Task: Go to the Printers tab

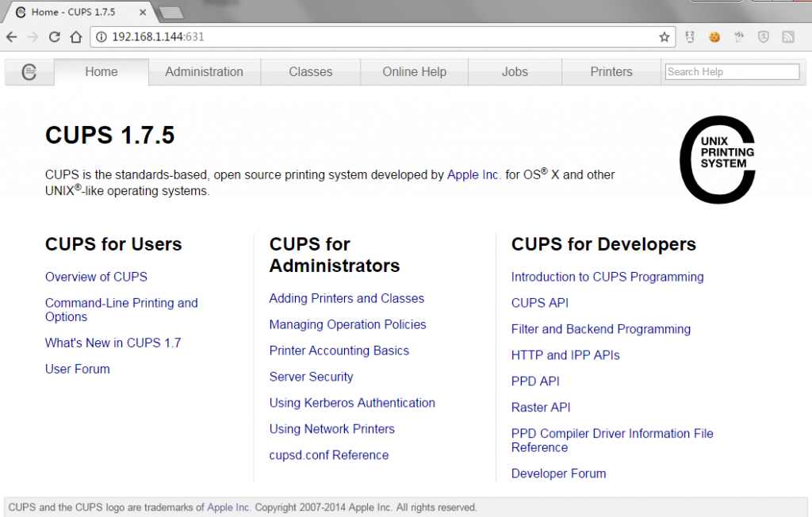Action: pyautogui.click(x=611, y=72)
